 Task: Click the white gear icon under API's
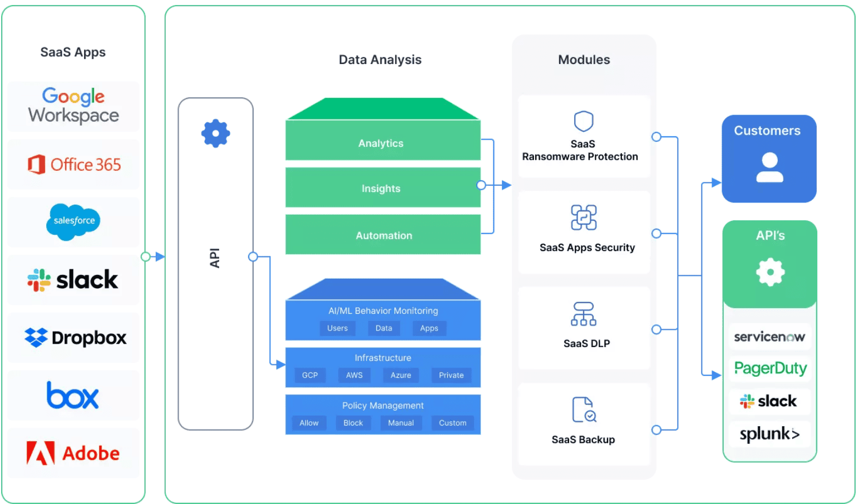(771, 272)
